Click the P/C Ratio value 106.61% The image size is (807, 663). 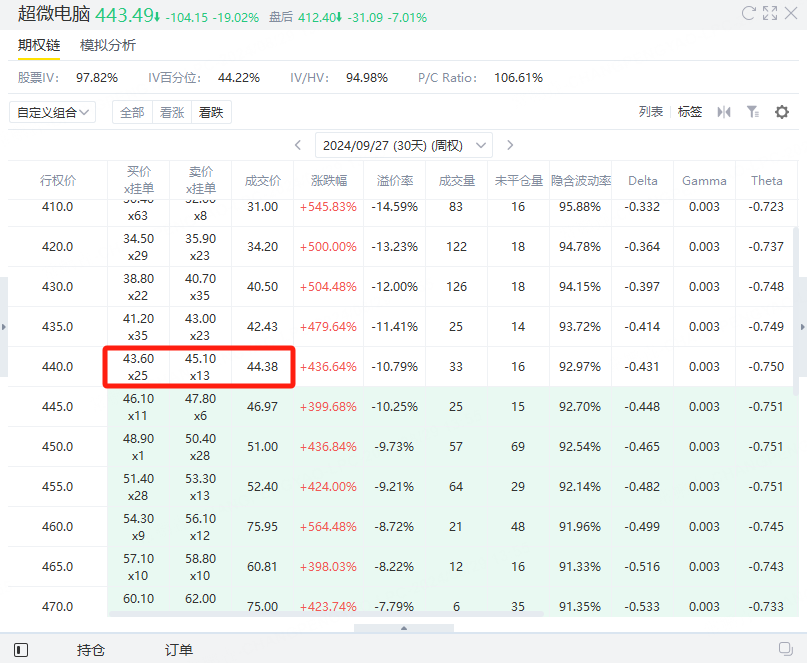[x=518, y=78]
